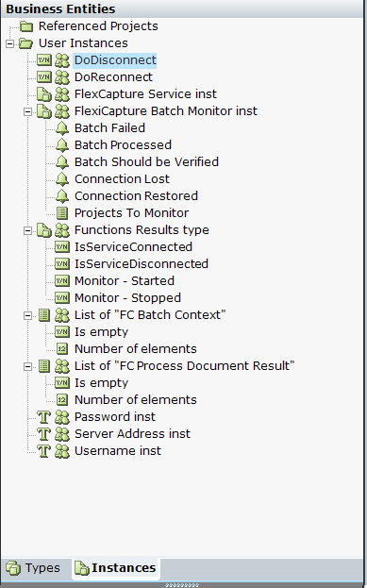The width and height of the screenshot is (367, 588).
Task: Click the bell icon for Connection Lost
Action: point(62,179)
